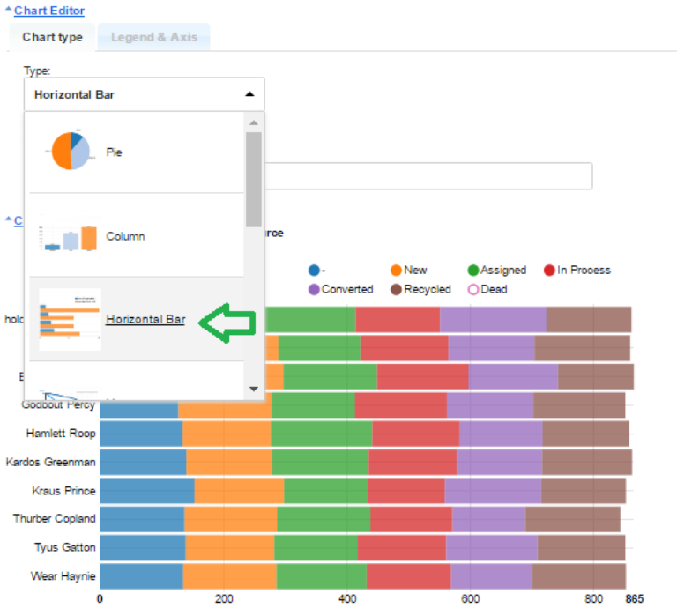The image size is (677, 616).
Task: Toggle the Recycled legend series
Action: (x=420, y=289)
